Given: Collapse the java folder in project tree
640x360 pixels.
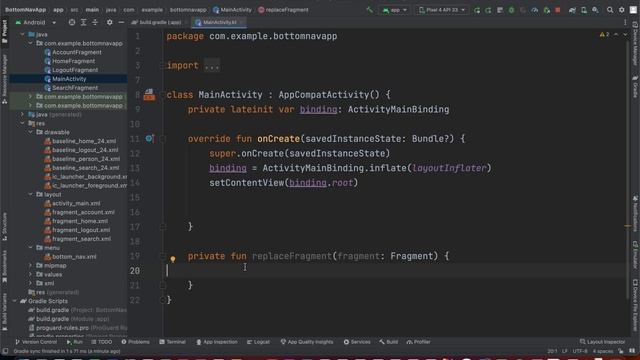Looking at the screenshot, I should pos(22,34).
